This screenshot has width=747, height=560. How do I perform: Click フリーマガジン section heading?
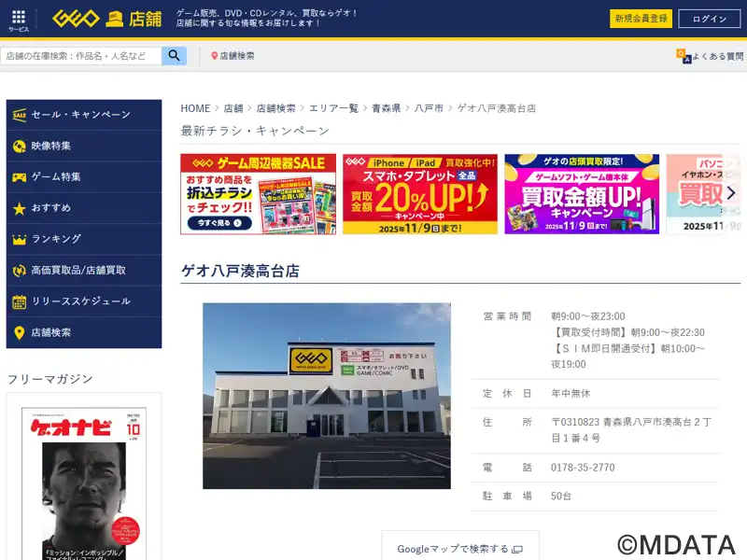pyautogui.click(x=49, y=379)
